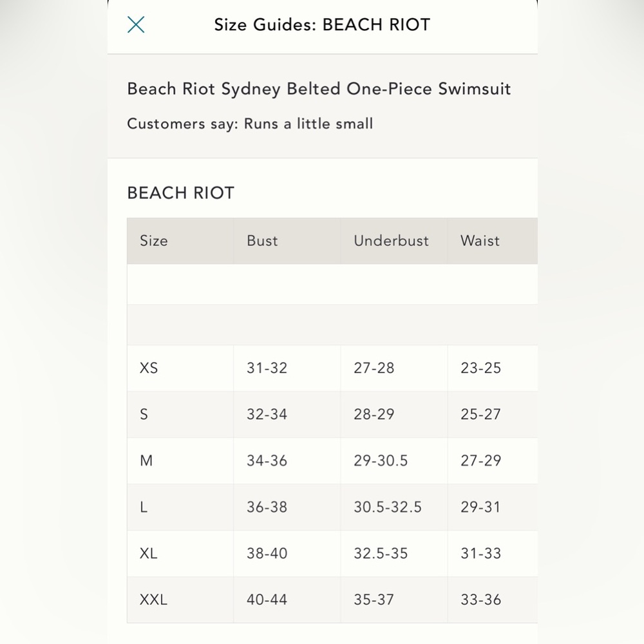
Task: Select the XXL size row label
Action: coord(153,600)
